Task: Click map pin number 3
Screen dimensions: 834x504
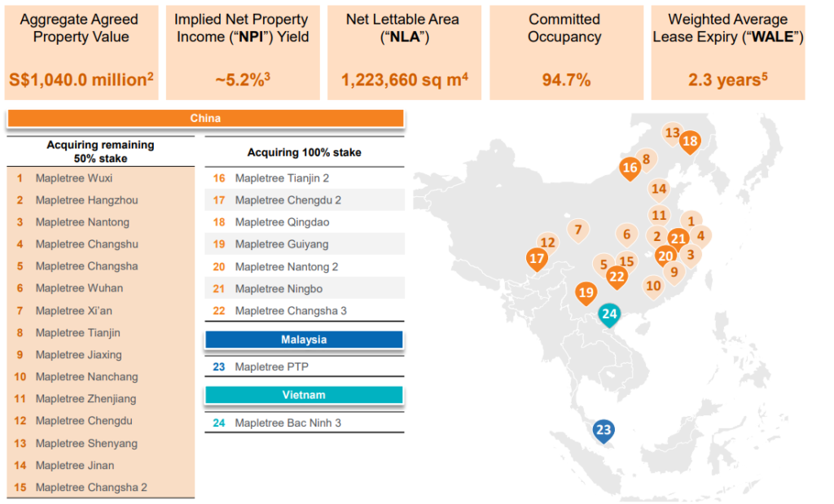Action: coord(691,255)
